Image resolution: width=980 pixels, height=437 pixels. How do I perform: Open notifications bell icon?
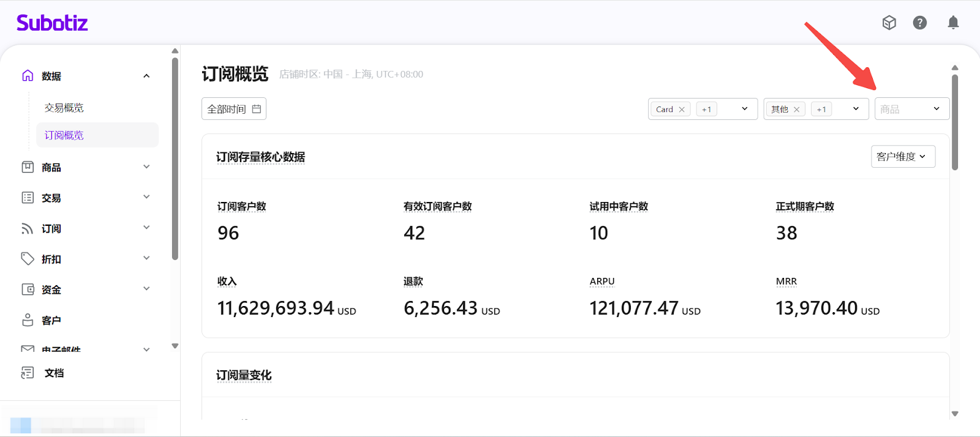pyautogui.click(x=953, y=23)
